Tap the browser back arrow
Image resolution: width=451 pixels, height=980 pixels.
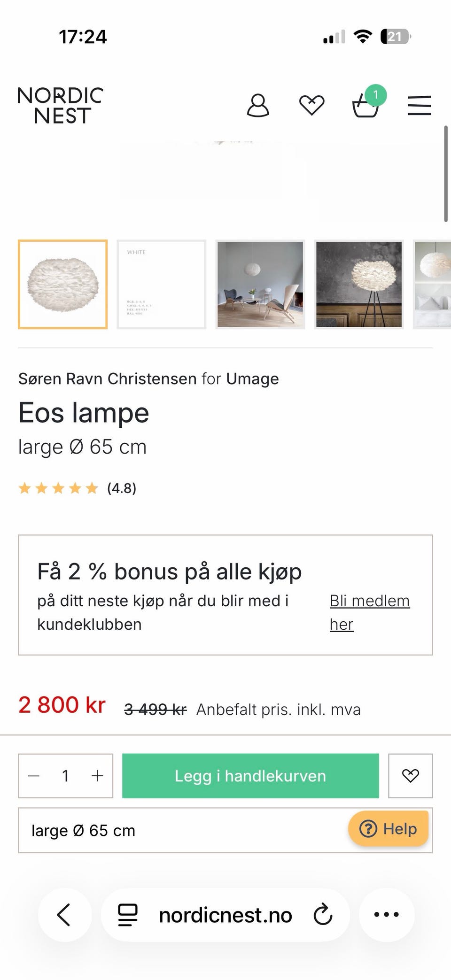click(64, 915)
